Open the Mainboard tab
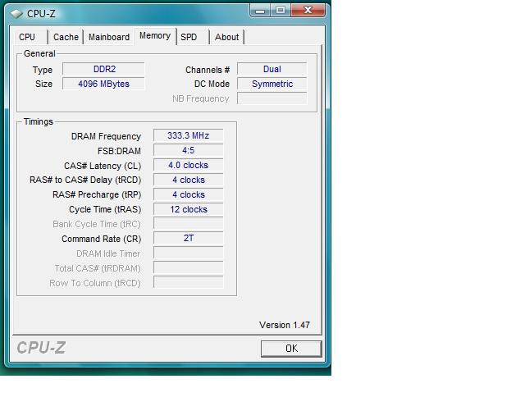Viewport: 525px width, 420px height. [x=109, y=37]
